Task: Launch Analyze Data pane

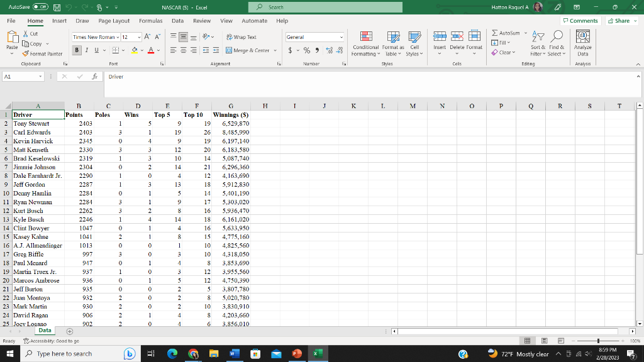Action: point(583,44)
